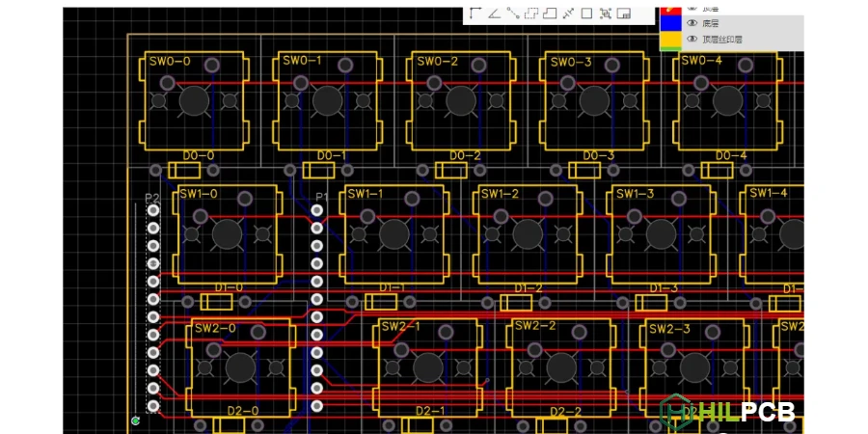Click the SW2-1 designator label
Image resolution: width=868 pixels, height=434 pixels.
click(401, 327)
